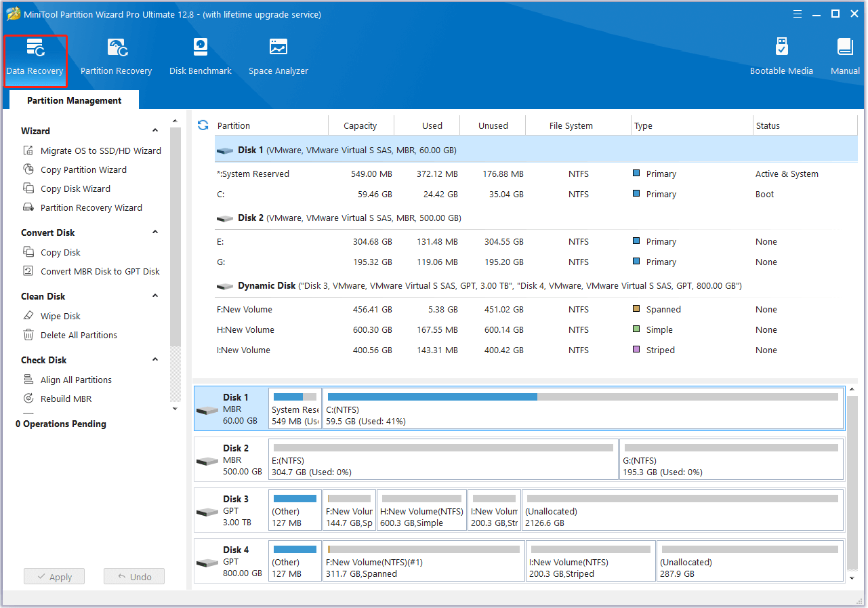868x608 pixels.
Task: Collapse the Wizard section
Action: [x=155, y=131]
